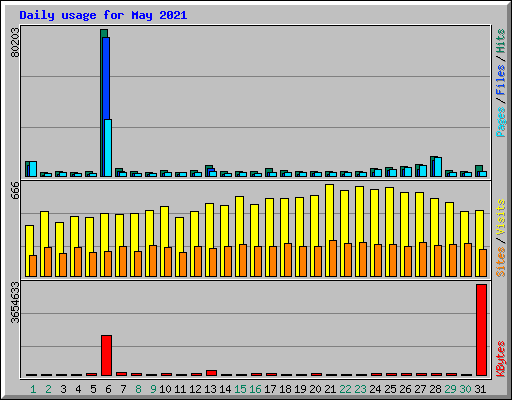This screenshot has height=400, width=512.
Task: Click day label 19 on the x-axis
Action: [300, 389]
